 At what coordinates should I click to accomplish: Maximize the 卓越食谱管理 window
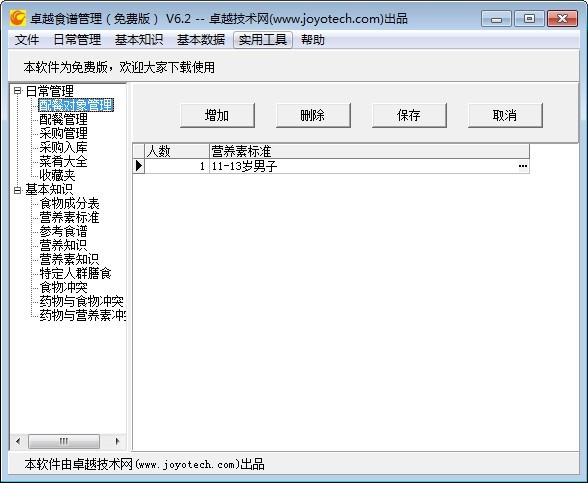tap(529, 19)
